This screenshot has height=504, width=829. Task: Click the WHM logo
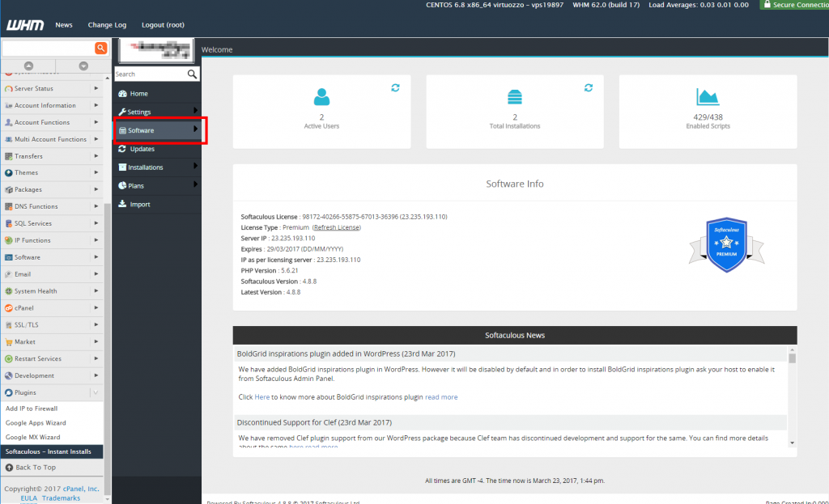tap(25, 25)
